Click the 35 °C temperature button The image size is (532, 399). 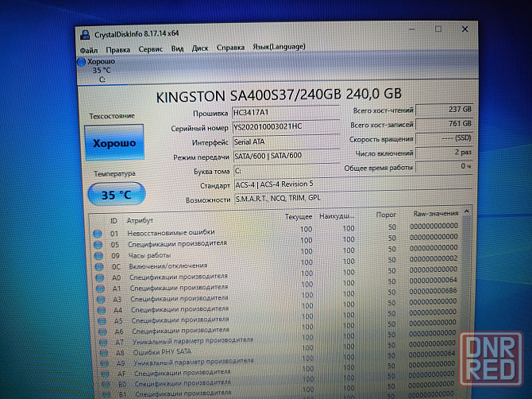coord(117,195)
